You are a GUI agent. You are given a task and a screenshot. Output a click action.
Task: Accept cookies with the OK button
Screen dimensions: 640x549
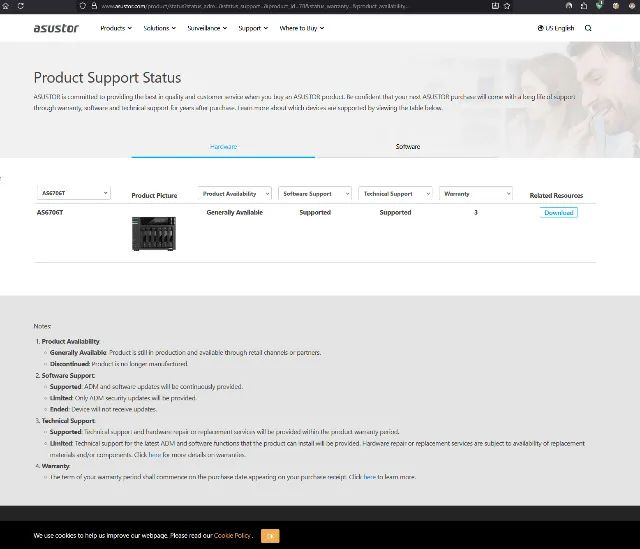270,536
